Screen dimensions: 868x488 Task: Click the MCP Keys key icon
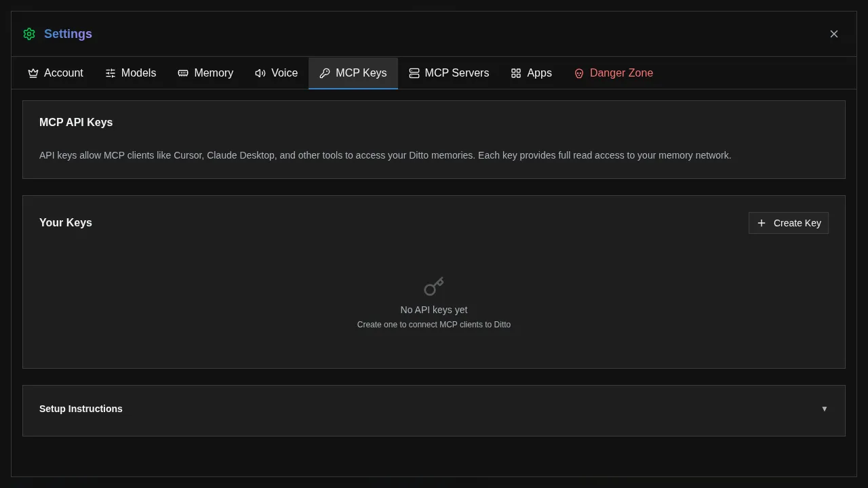point(324,73)
